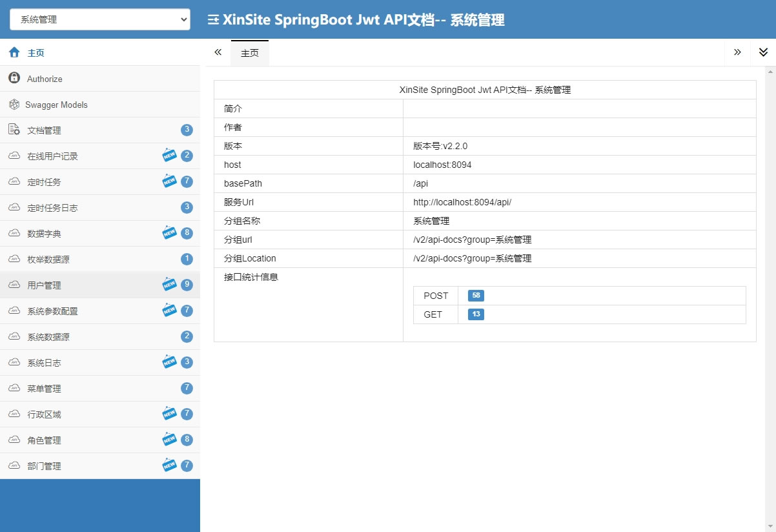Image resolution: width=776 pixels, height=532 pixels.
Task: Click cloud icon beside 部门管理
Action: (14, 466)
